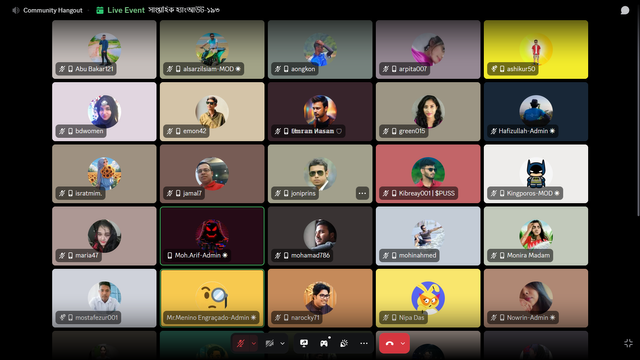
Task: Open more call options menu
Action: [x=364, y=344]
